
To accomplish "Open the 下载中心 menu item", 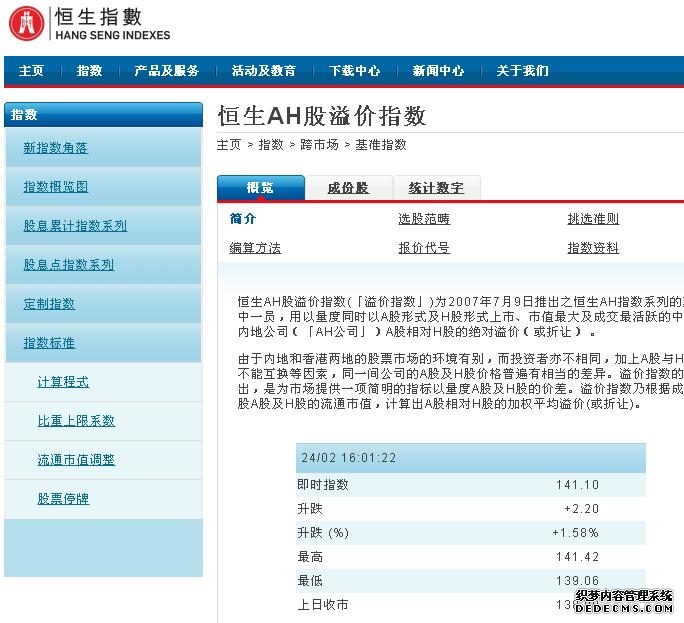I will pyautogui.click(x=354, y=71).
